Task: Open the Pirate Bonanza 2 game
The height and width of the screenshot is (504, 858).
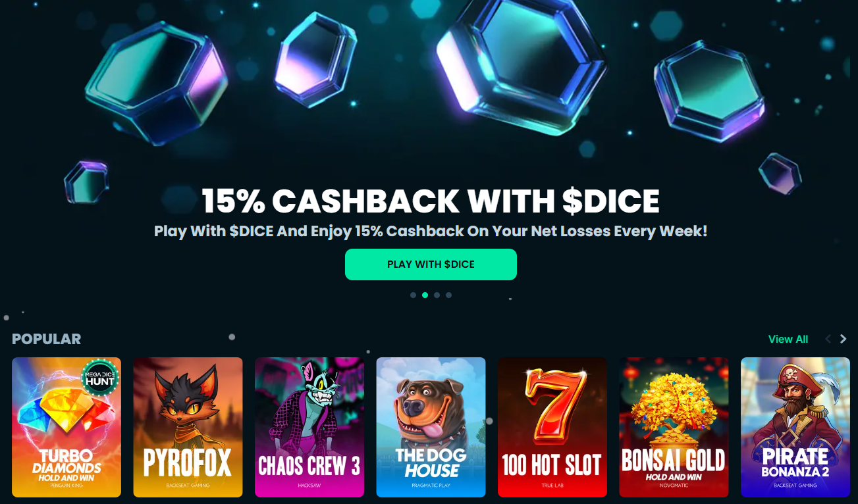Action: click(795, 427)
